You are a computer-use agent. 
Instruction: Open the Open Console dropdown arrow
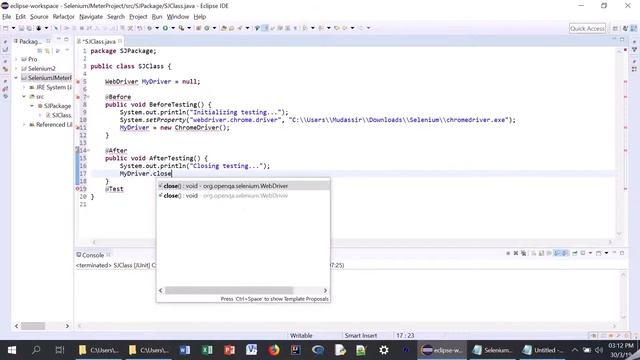tap(607, 253)
